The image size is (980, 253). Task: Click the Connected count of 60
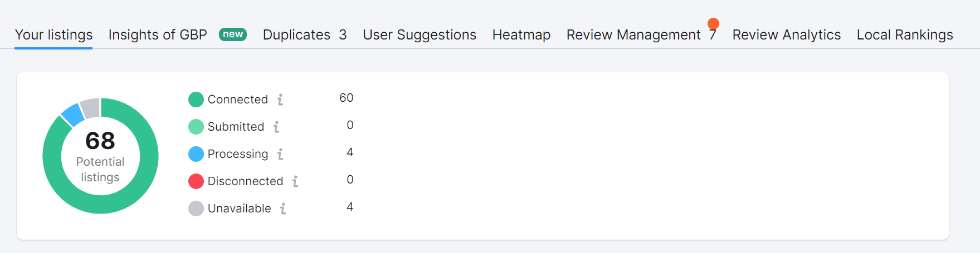click(346, 98)
